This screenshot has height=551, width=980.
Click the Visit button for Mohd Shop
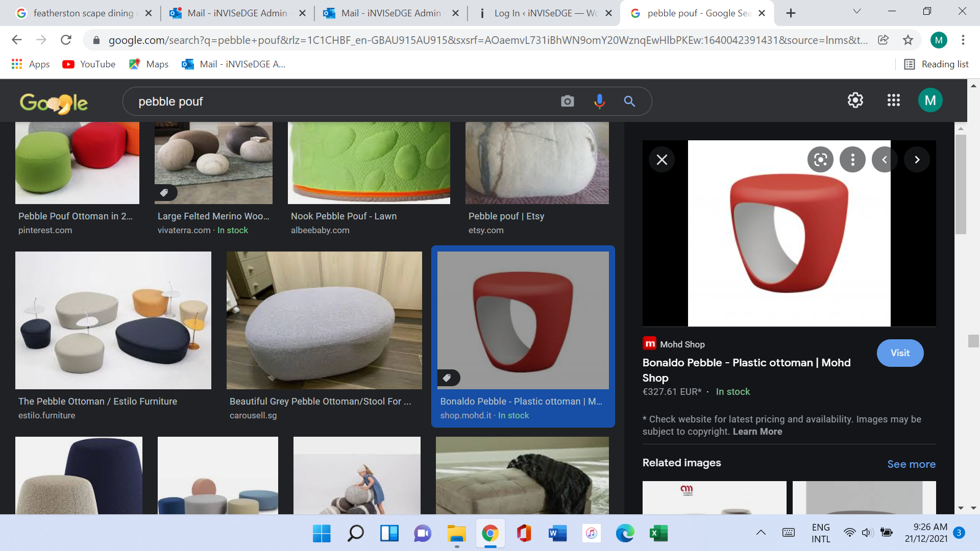900,353
